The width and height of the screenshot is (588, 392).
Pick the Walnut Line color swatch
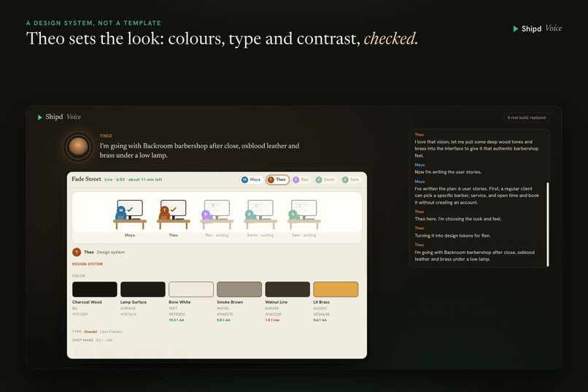[287, 289]
